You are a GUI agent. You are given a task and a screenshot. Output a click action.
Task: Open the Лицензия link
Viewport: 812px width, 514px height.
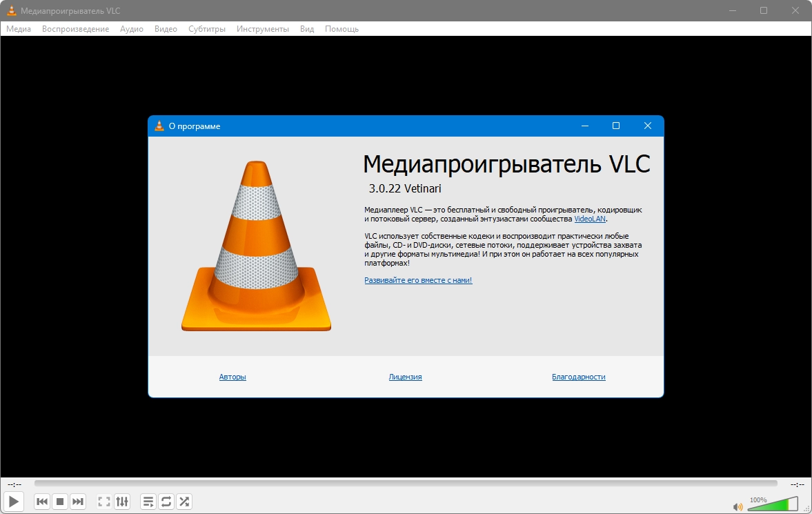pos(406,377)
